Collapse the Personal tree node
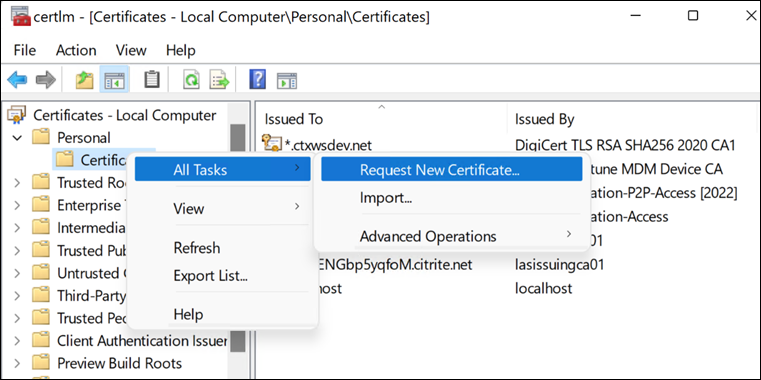 tap(17, 138)
